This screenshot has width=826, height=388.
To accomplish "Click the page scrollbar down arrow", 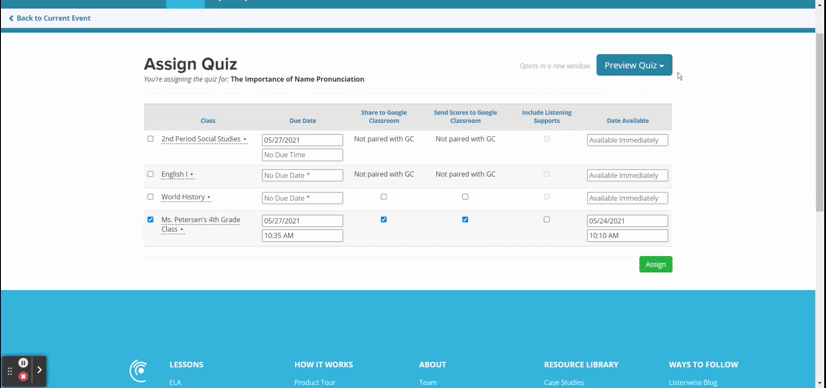I will tap(821, 384).
